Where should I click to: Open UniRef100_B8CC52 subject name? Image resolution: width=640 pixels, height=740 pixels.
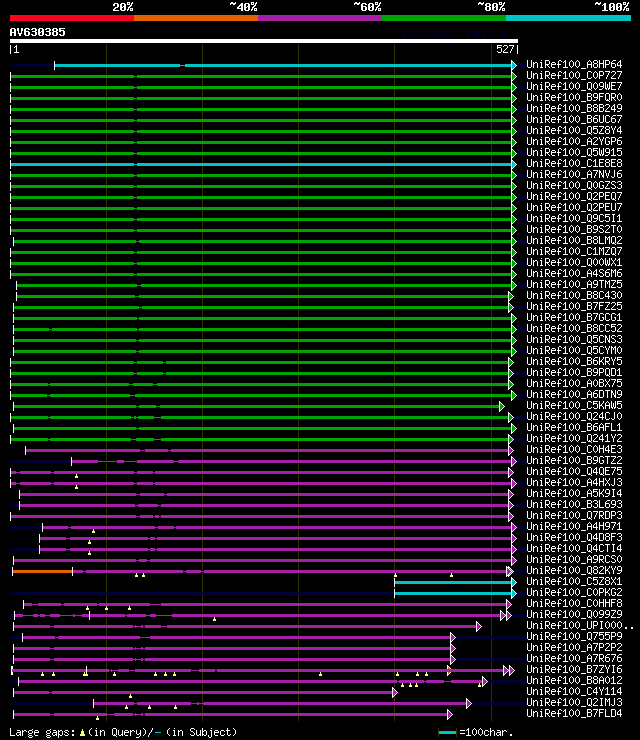click(x=574, y=328)
